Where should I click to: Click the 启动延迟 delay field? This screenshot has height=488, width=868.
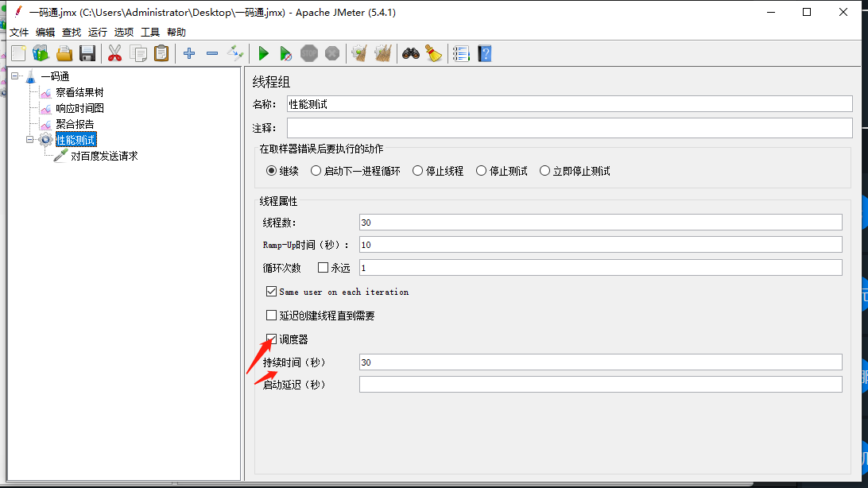coord(601,385)
